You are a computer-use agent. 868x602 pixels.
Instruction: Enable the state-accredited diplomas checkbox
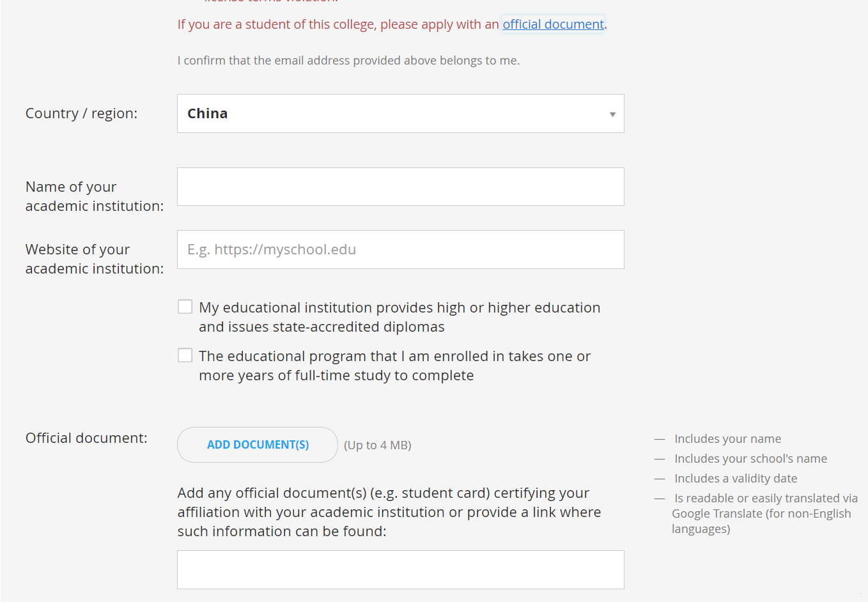(185, 306)
